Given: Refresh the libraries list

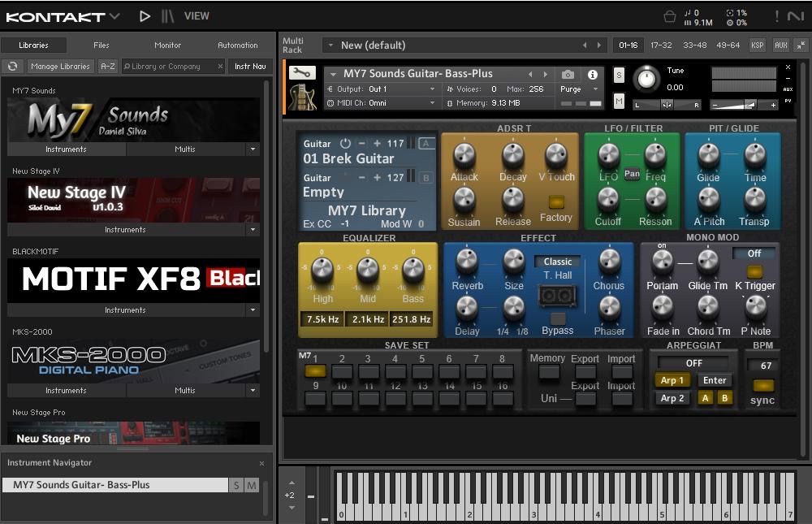Looking at the screenshot, I should [x=12, y=67].
